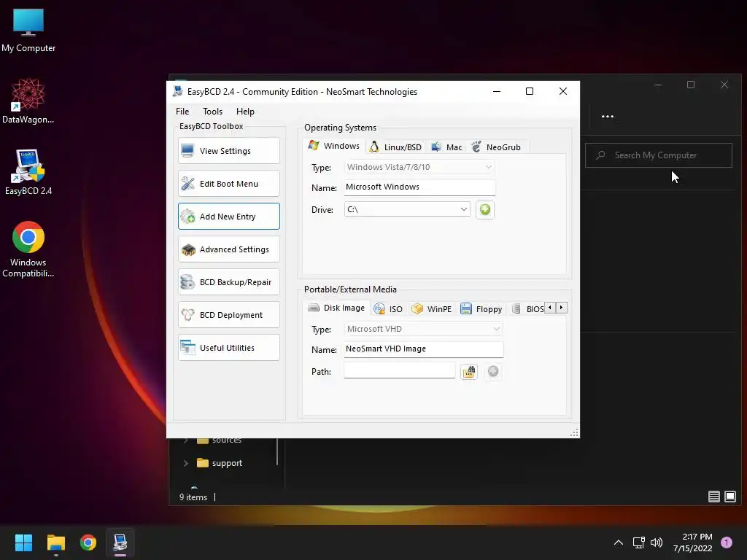Select the WinPE tab
The image size is (747, 560).
(x=431, y=309)
